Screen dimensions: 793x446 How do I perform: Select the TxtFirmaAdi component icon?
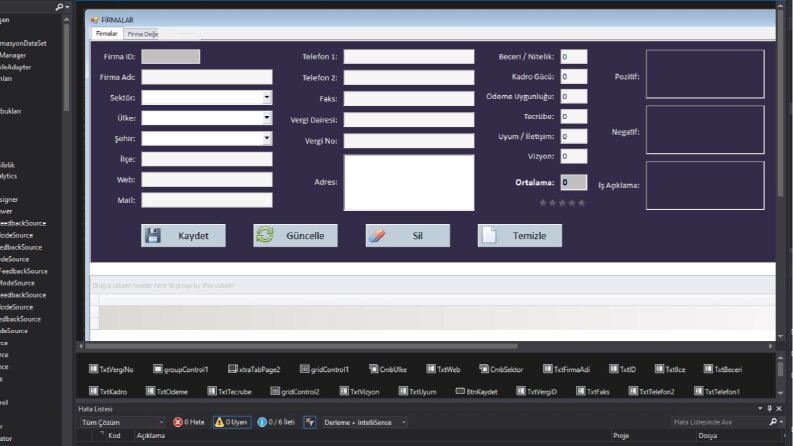tap(548, 369)
